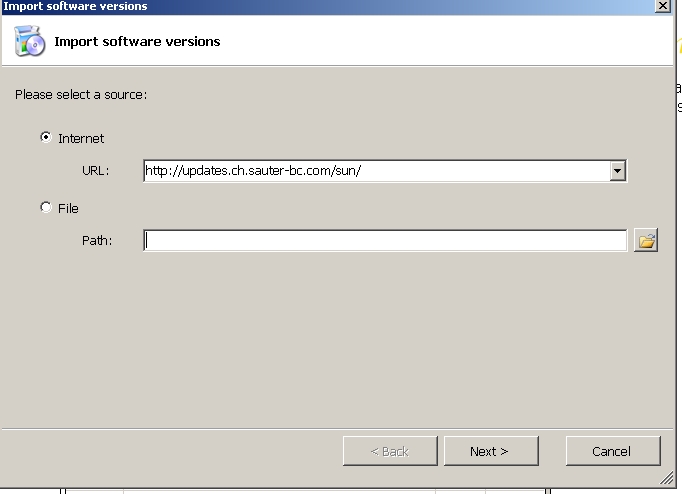Click the "Internet" option label
682x494 pixels.
[81, 139]
